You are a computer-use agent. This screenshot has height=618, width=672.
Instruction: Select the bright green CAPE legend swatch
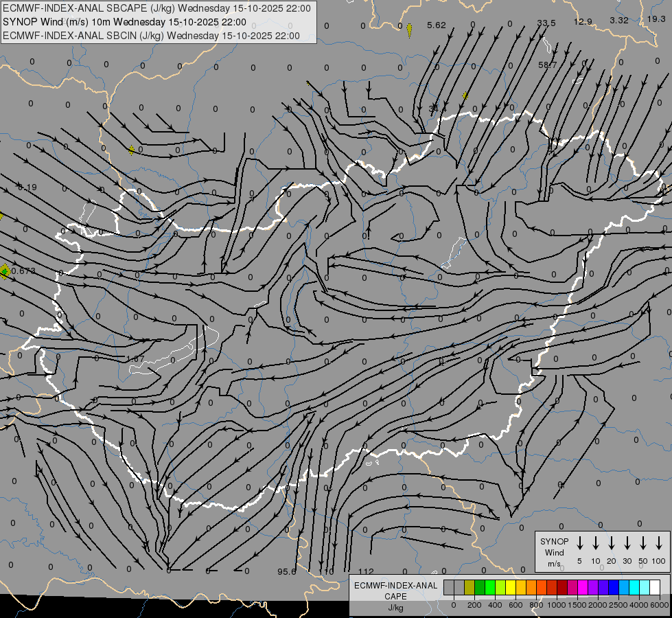click(x=490, y=587)
